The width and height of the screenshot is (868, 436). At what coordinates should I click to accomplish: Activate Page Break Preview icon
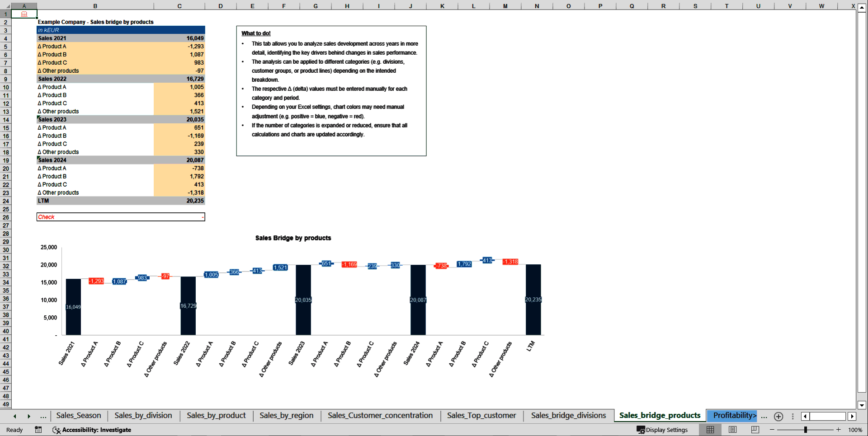pyautogui.click(x=754, y=430)
